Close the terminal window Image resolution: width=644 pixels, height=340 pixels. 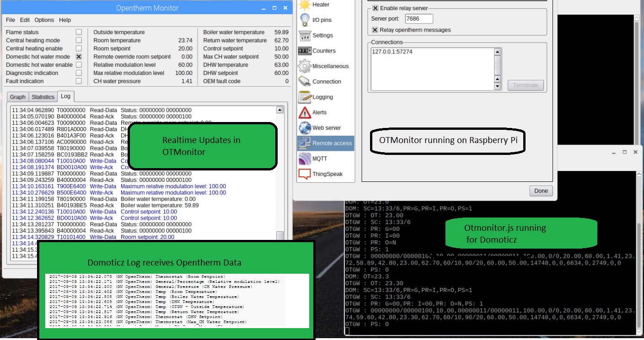(636, 152)
